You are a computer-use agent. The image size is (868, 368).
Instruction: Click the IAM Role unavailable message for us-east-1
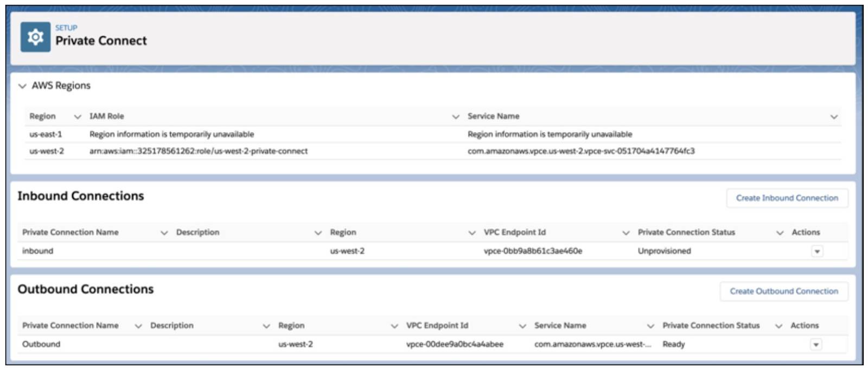tap(171, 134)
